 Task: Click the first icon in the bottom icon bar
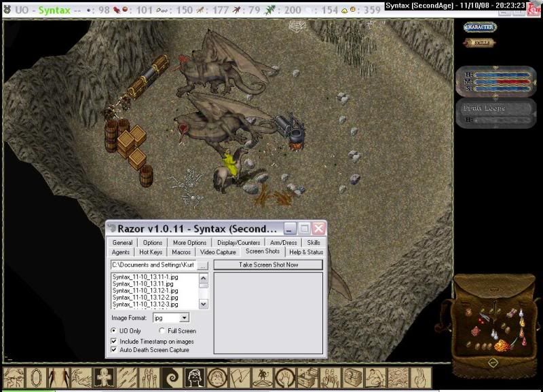[14, 378]
